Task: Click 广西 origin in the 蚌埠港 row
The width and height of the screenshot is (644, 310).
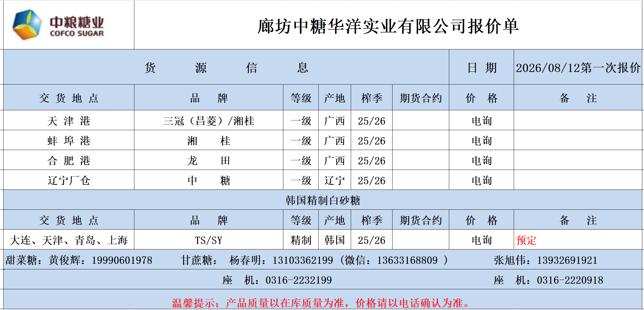Action: coord(335,141)
